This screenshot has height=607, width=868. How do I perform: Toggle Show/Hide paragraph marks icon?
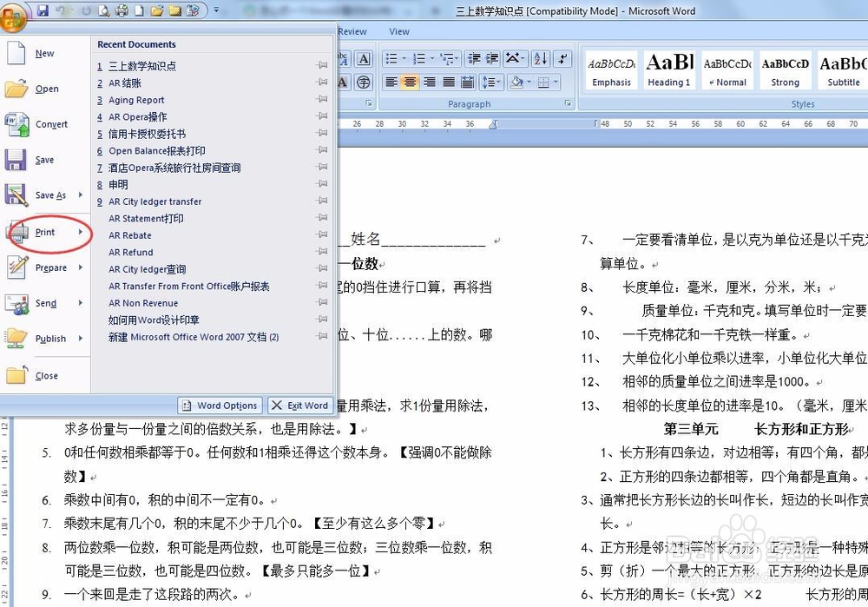coord(562,58)
